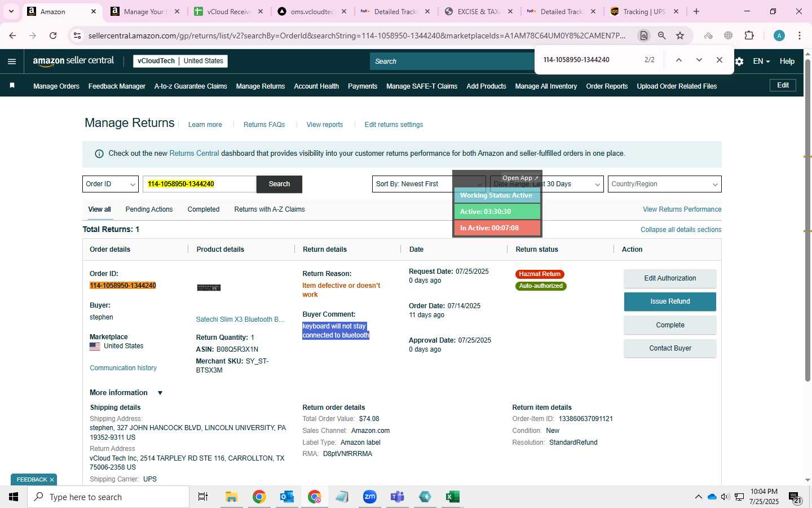Click the Edit button in the nav bar
Viewport: 812px width, 508px height.
tap(783, 85)
